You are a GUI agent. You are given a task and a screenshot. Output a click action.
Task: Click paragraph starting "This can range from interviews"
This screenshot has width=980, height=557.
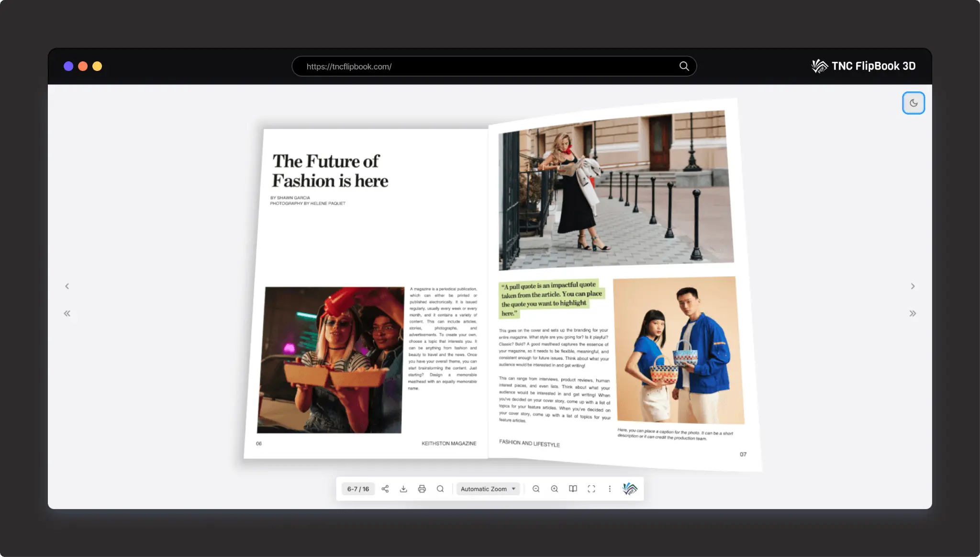[555, 400]
